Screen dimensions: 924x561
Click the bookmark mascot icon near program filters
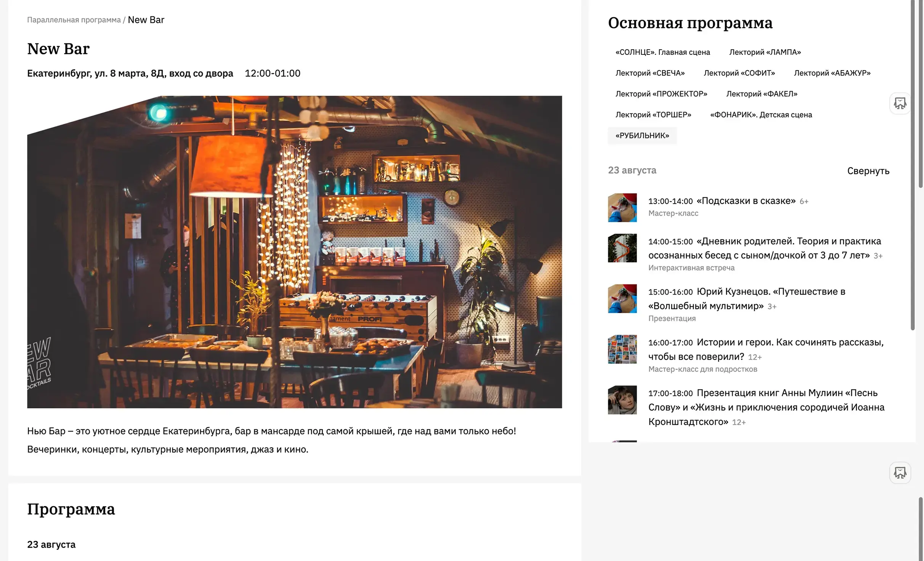pyautogui.click(x=900, y=103)
